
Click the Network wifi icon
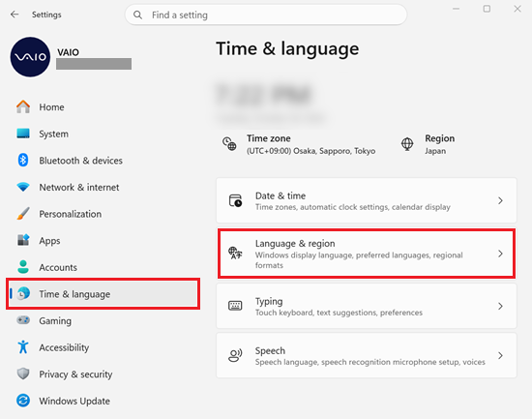23,187
